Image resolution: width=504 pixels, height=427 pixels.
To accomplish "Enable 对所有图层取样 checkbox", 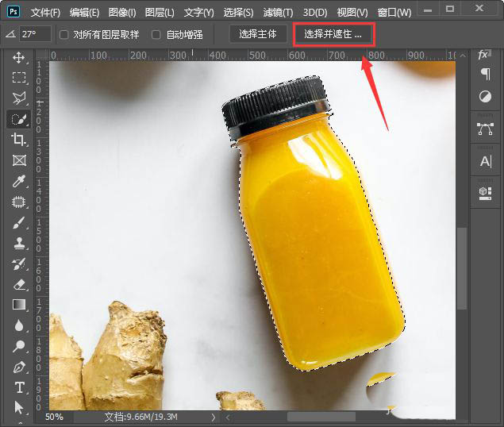I will (64, 34).
